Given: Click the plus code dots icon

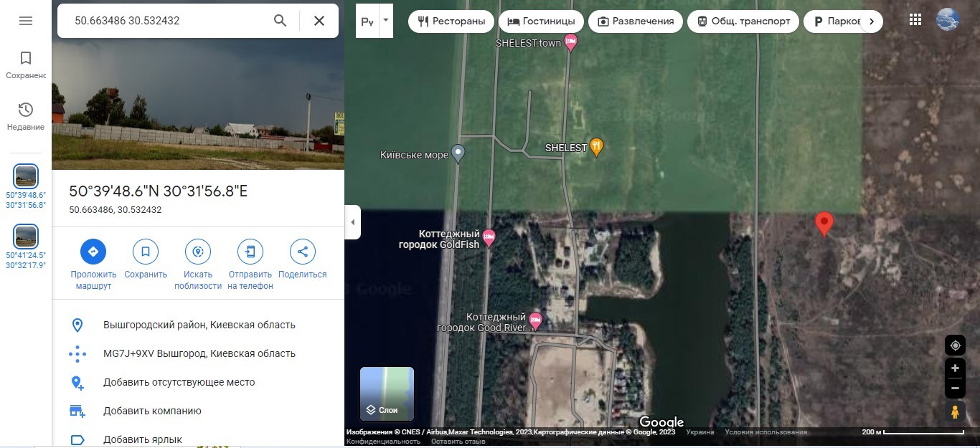Looking at the screenshot, I should click(77, 353).
